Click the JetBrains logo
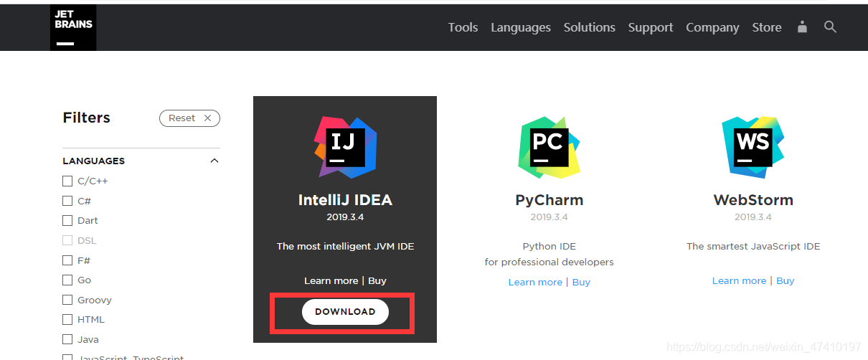868x360 pixels. [73, 28]
